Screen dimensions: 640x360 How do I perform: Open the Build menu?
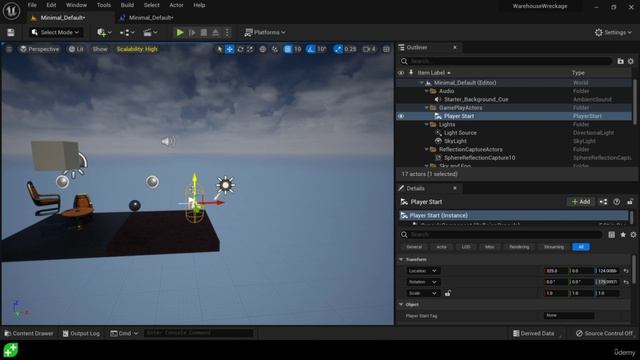127,5
